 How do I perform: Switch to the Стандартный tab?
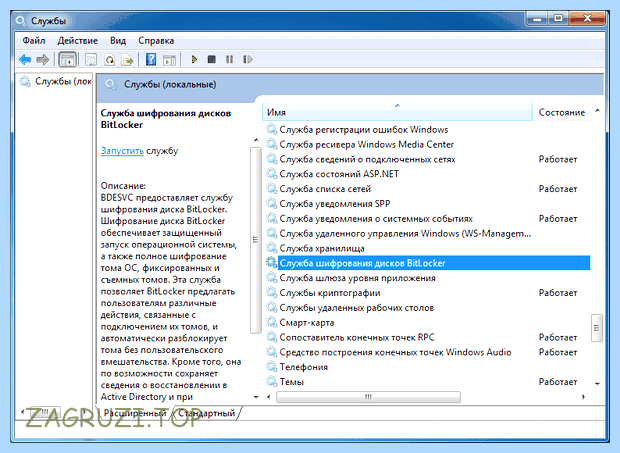206,413
